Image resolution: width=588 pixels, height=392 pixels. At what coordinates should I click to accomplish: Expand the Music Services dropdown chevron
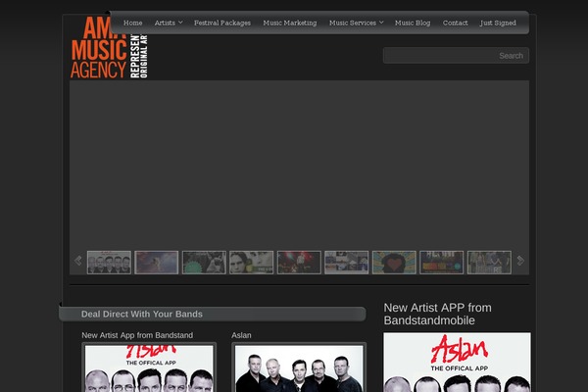click(x=381, y=23)
